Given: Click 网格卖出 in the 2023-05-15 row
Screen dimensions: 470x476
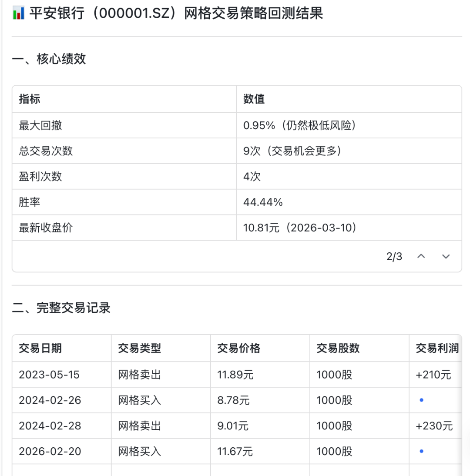Looking at the screenshot, I should 139,375.
